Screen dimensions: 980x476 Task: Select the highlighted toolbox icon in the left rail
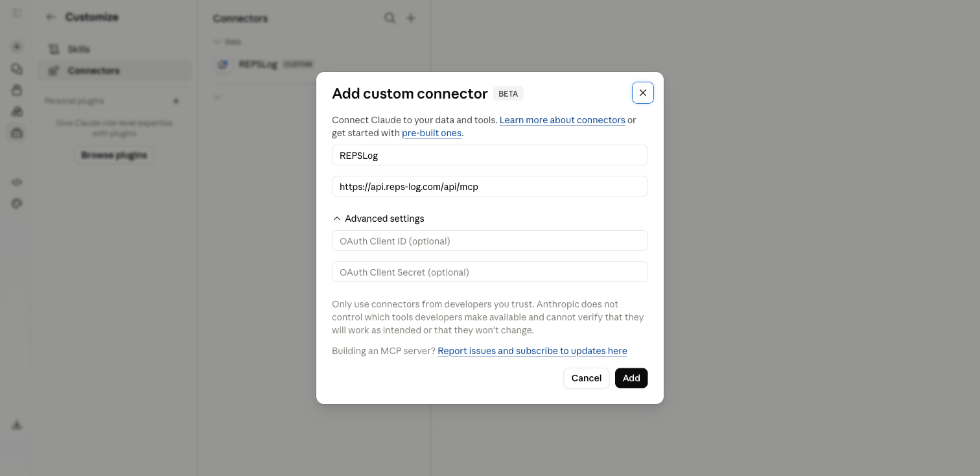pos(17,133)
